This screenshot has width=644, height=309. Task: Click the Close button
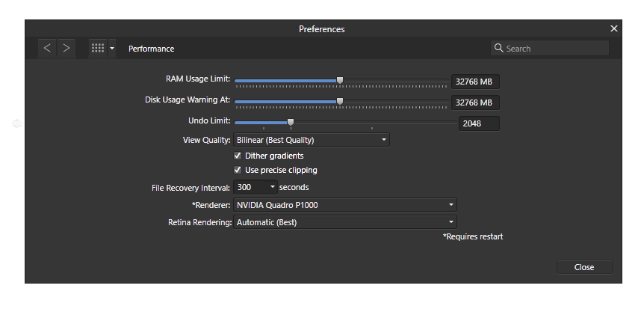click(x=584, y=267)
